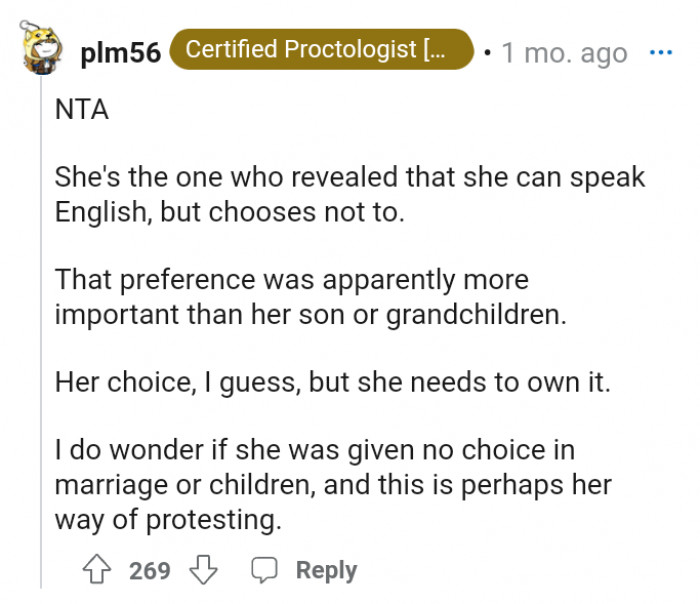700x604 pixels.
Task: Click the 'Her choice, I guess' sentence
Action: click(x=332, y=382)
